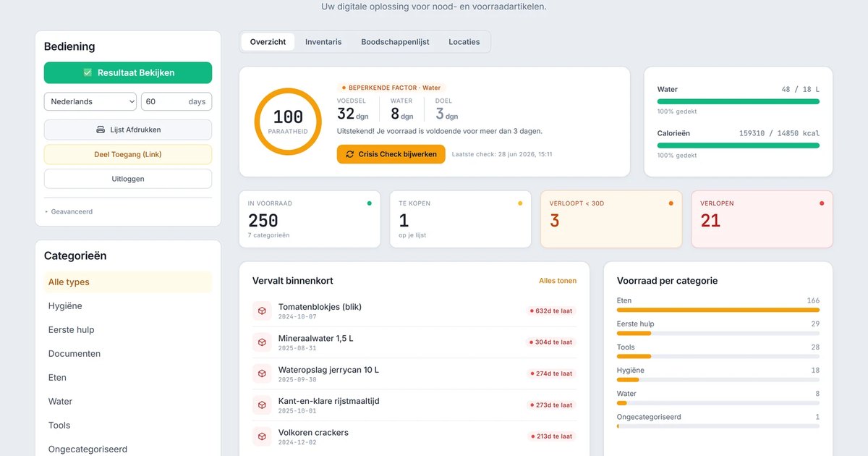This screenshot has width=868, height=456.
Task: Click the checkmark icon on Resultaat Bekijken
Action: tap(88, 72)
